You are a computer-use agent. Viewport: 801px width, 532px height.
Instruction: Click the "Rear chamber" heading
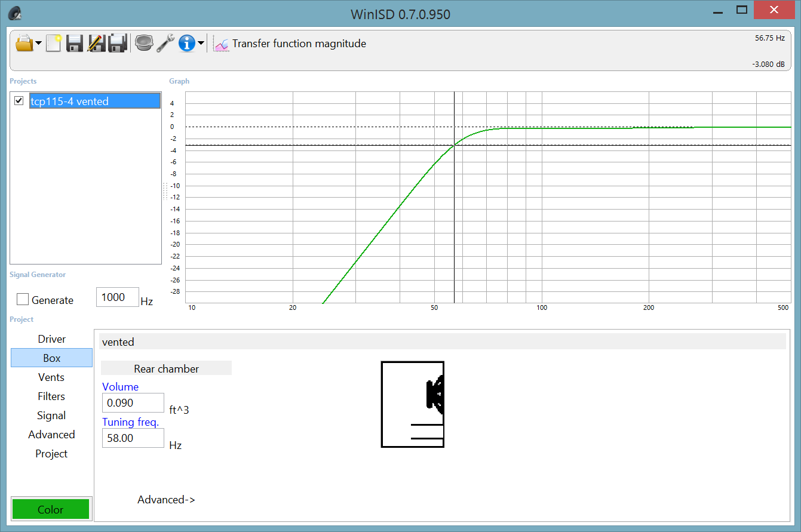[167, 368]
